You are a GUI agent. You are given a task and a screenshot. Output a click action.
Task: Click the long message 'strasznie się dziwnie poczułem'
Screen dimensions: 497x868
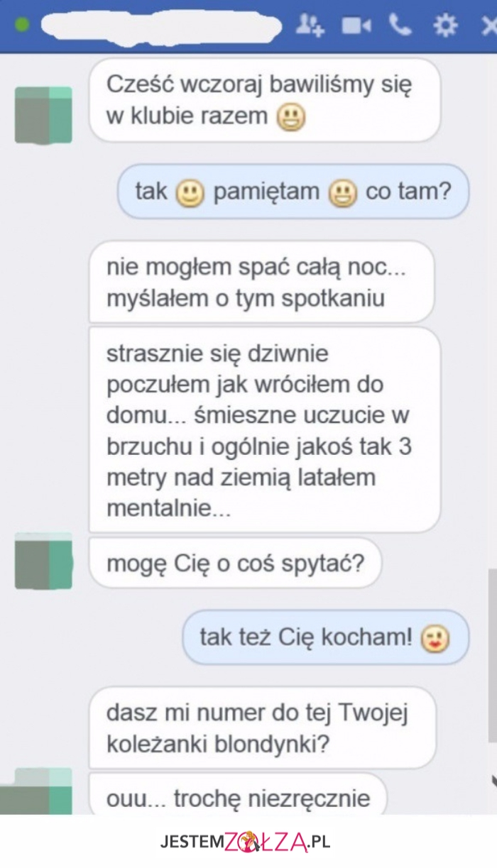pyautogui.click(x=265, y=430)
